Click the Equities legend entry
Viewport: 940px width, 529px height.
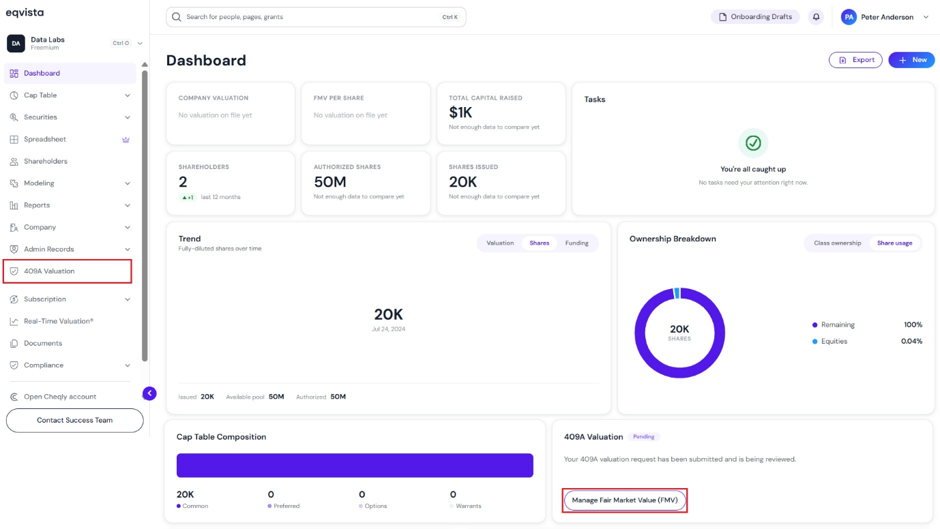[867, 341]
